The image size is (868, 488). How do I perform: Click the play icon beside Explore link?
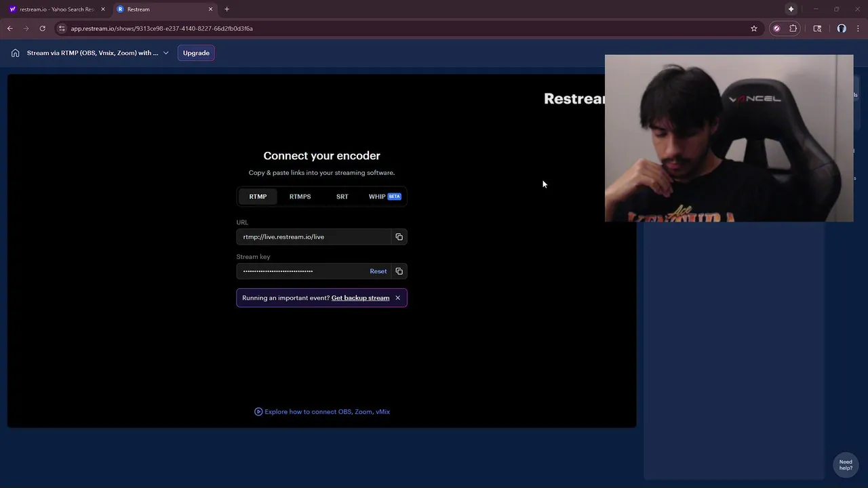tap(258, 411)
